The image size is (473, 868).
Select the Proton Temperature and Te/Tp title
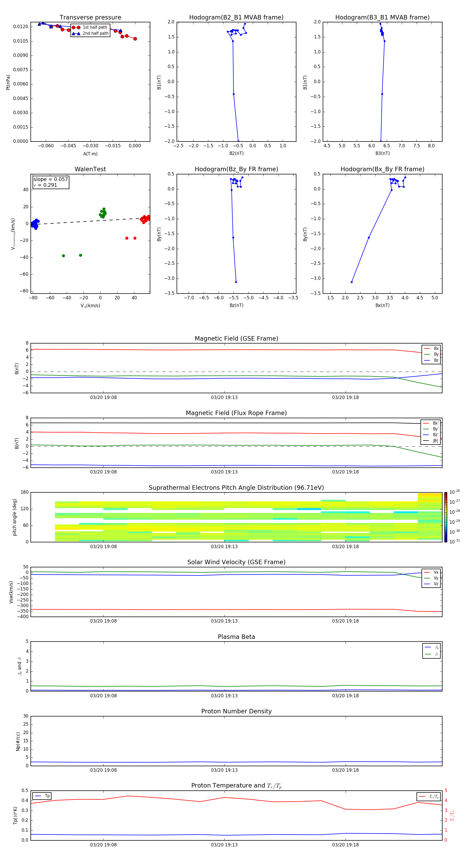236,786
